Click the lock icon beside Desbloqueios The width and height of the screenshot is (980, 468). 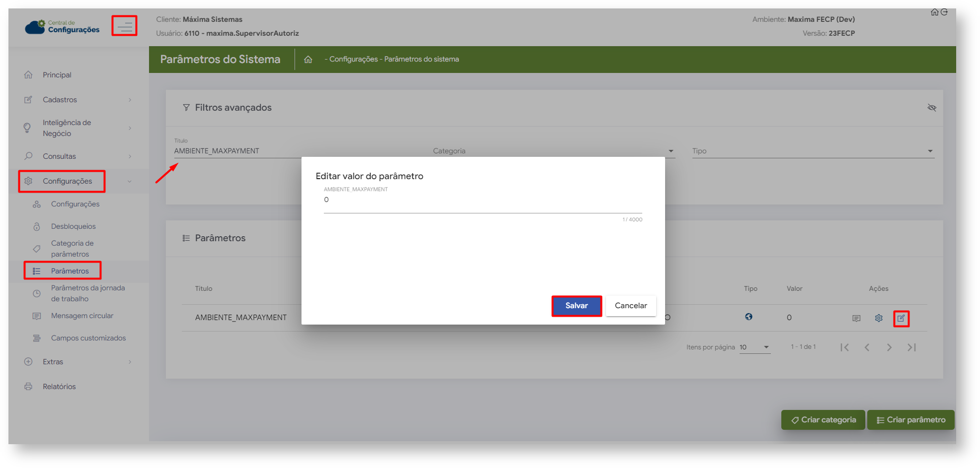37,226
